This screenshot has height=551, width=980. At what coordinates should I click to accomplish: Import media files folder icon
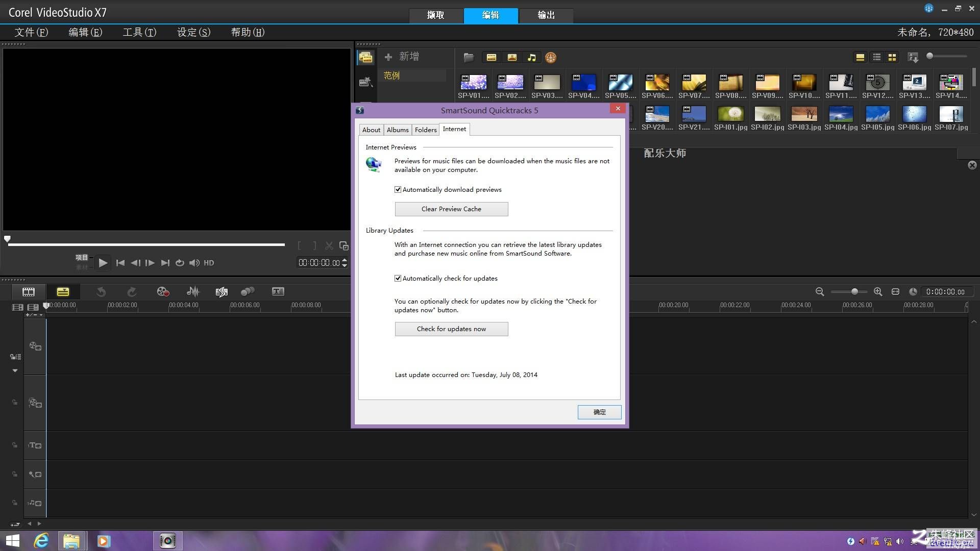pyautogui.click(x=469, y=58)
